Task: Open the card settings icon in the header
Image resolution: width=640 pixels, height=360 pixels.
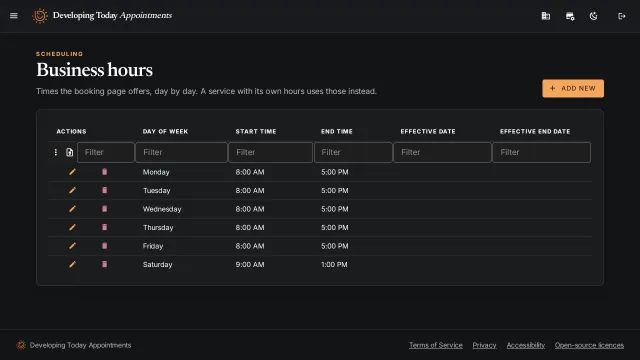Action: click(570, 16)
